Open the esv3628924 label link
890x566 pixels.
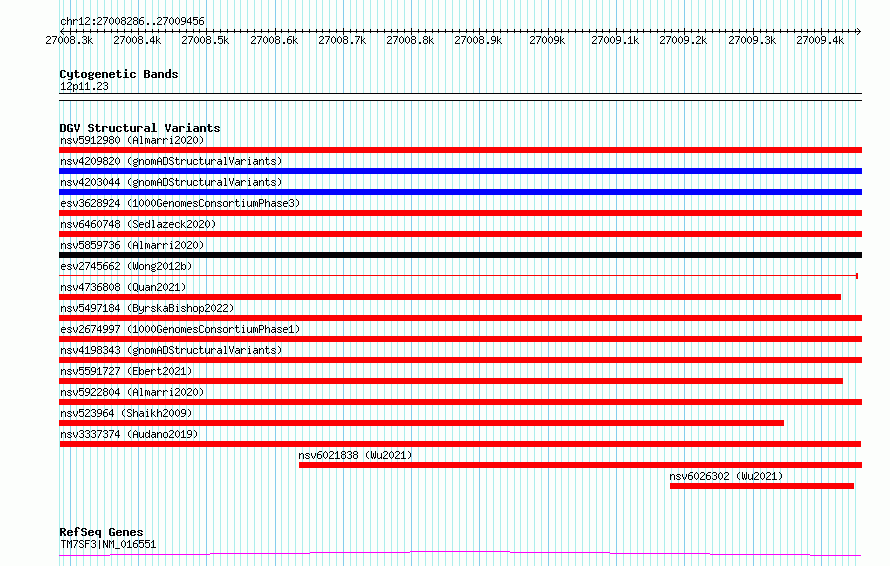point(180,203)
